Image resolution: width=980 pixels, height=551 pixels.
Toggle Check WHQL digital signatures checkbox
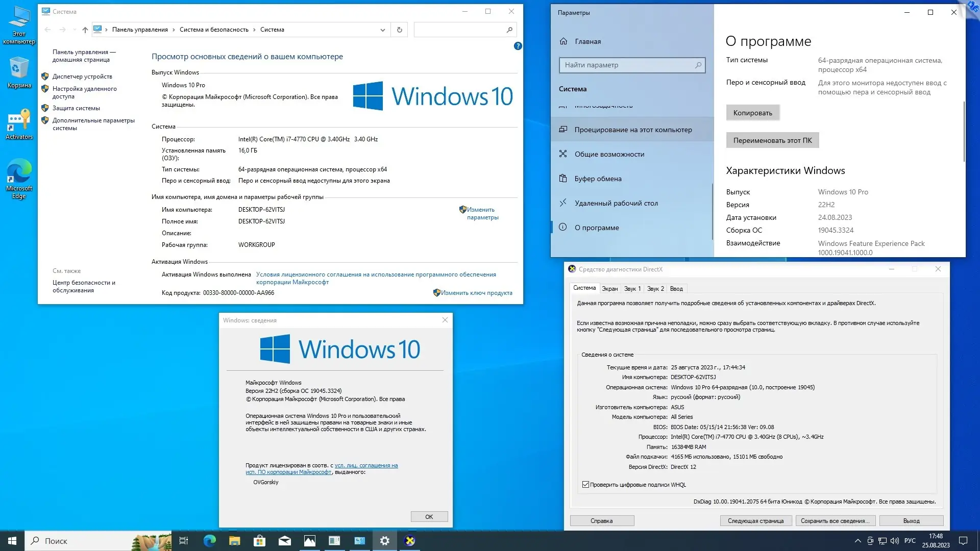(x=585, y=485)
